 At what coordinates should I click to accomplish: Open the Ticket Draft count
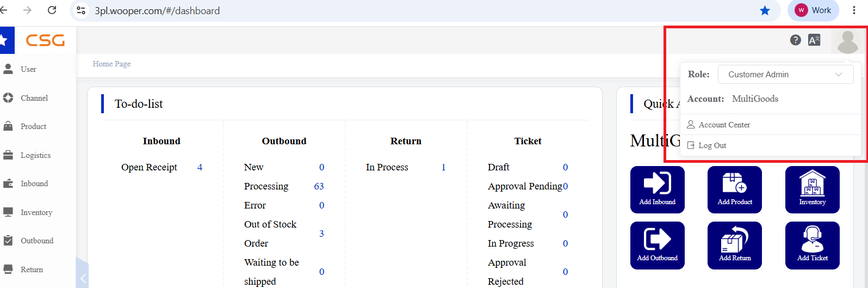point(565,167)
